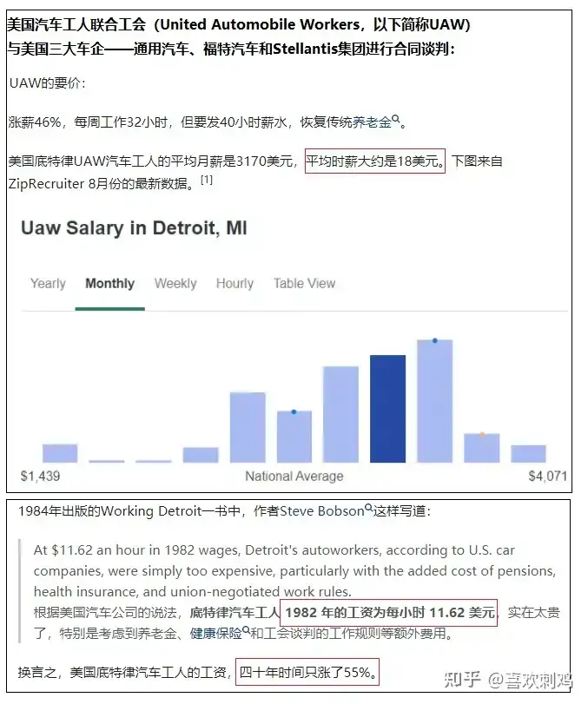Open the Weekly salary tab
Image resolution: width=588 pixels, height=704 pixels.
(175, 283)
